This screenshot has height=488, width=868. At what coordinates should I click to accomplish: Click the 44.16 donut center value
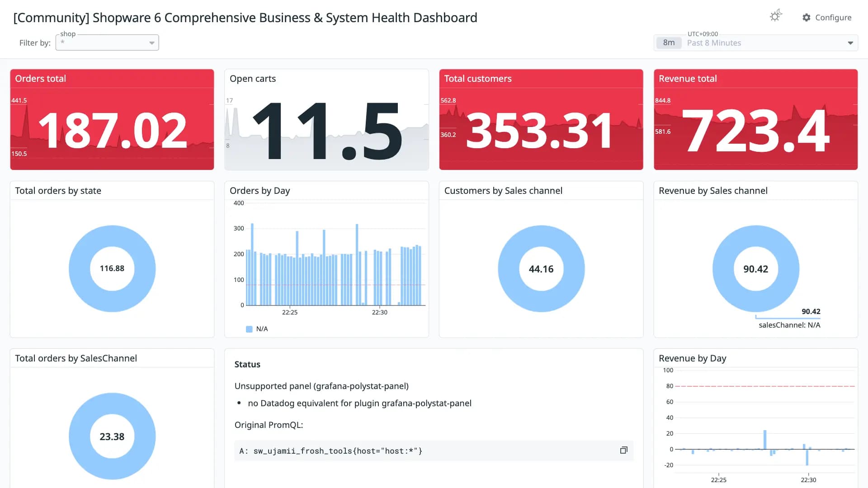click(541, 269)
